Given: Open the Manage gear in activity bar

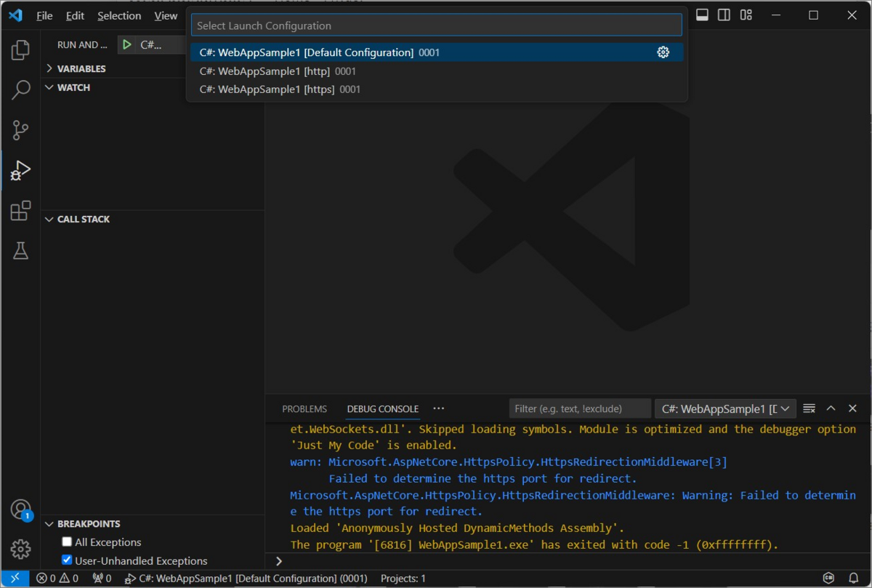Looking at the screenshot, I should pos(20,549).
